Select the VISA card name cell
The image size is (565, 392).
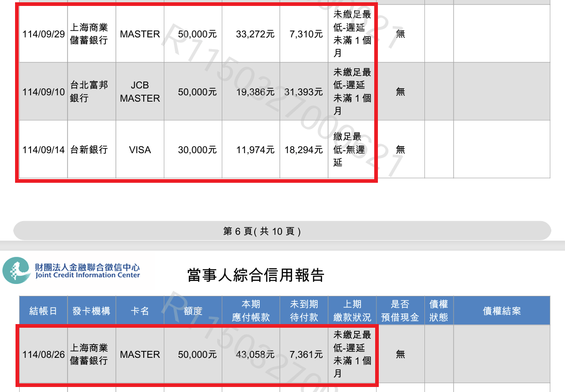[140, 150]
